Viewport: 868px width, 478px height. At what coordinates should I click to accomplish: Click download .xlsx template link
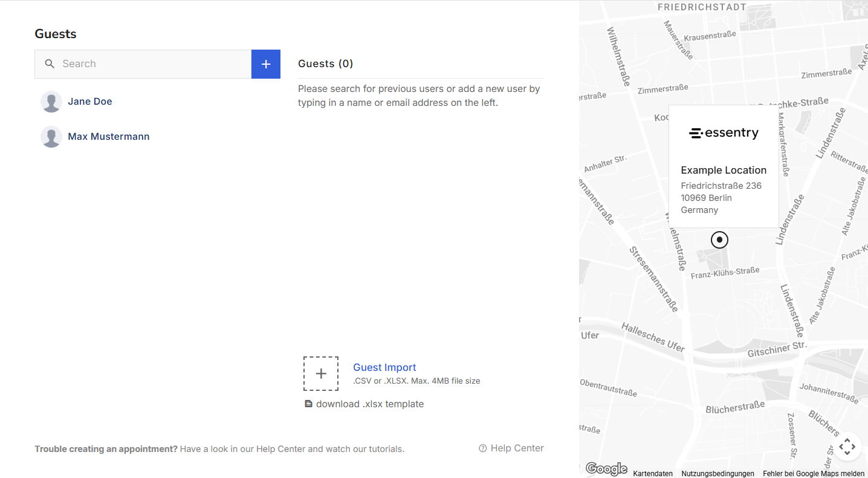370,404
